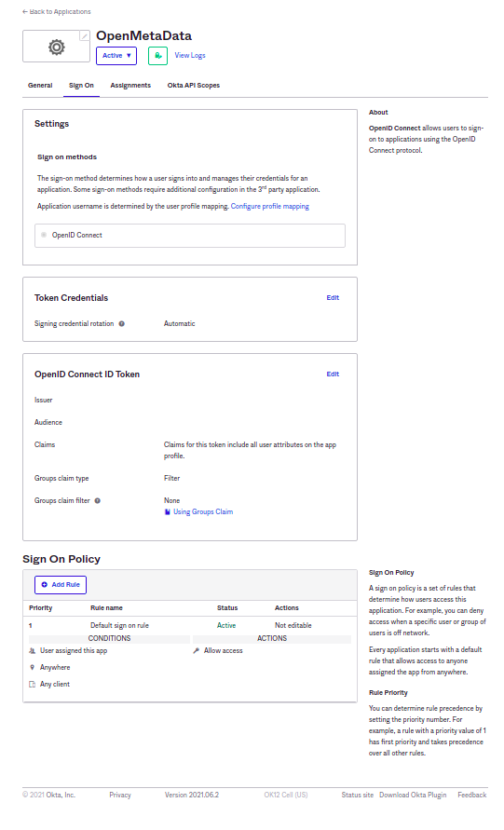This screenshot has height=830, width=504.
Task: Open the Assignments tab
Action: [130, 85]
